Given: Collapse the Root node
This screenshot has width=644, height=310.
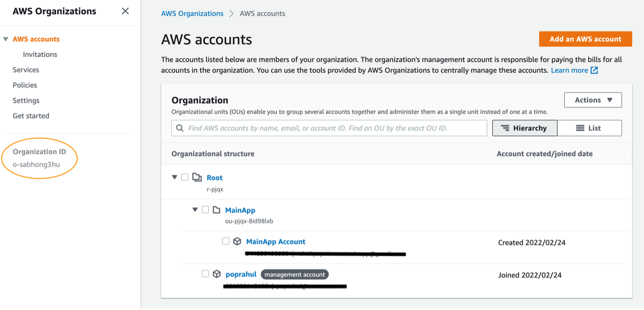Looking at the screenshot, I should (x=175, y=177).
